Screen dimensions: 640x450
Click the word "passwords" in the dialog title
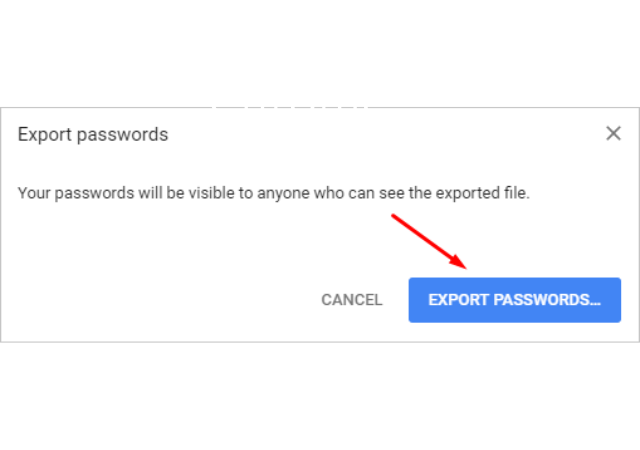[x=122, y=135]
